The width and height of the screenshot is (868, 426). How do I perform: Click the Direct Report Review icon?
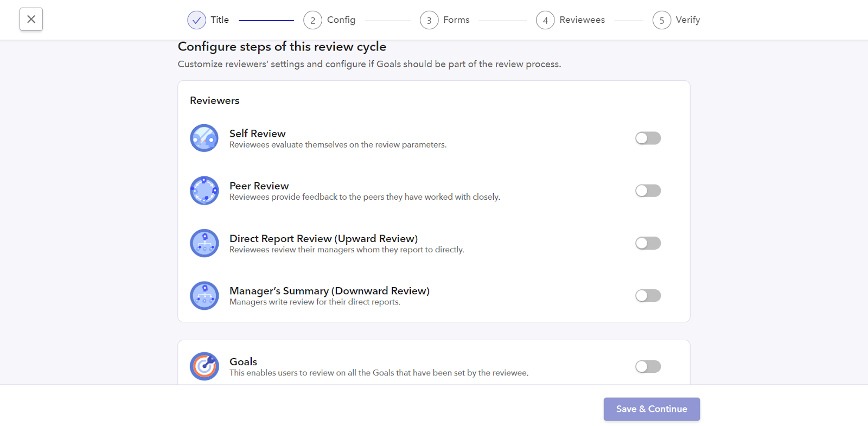click(x=204, y=243)
